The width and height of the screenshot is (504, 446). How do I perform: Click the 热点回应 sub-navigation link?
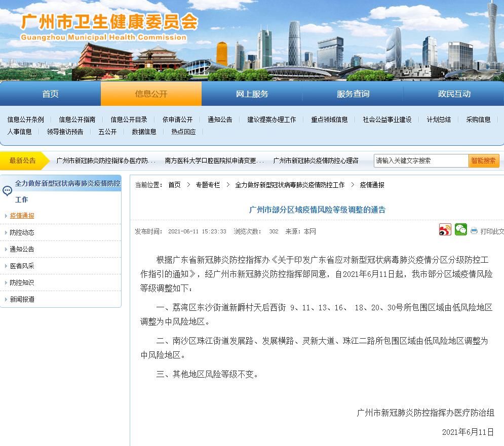point(183,132)
